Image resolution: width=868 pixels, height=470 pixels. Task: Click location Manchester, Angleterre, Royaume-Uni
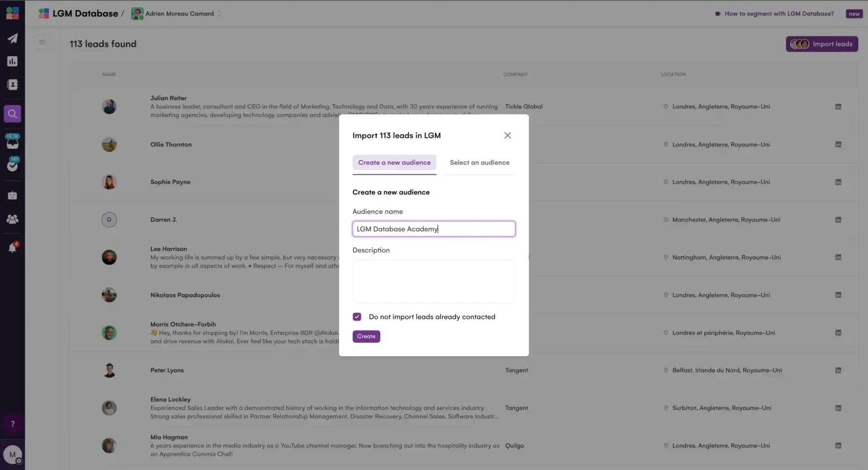pyautogui.click(x=726, y=219)
